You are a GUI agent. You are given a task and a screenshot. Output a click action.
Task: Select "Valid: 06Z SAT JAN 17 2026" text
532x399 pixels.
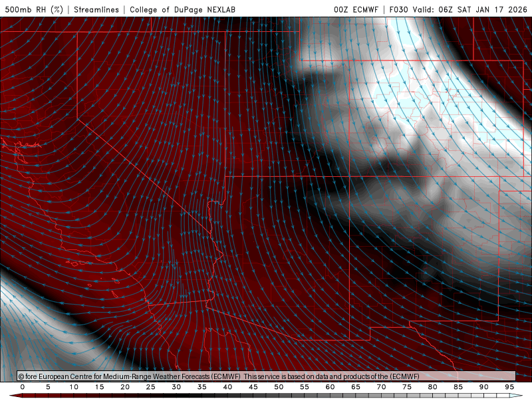470,9
